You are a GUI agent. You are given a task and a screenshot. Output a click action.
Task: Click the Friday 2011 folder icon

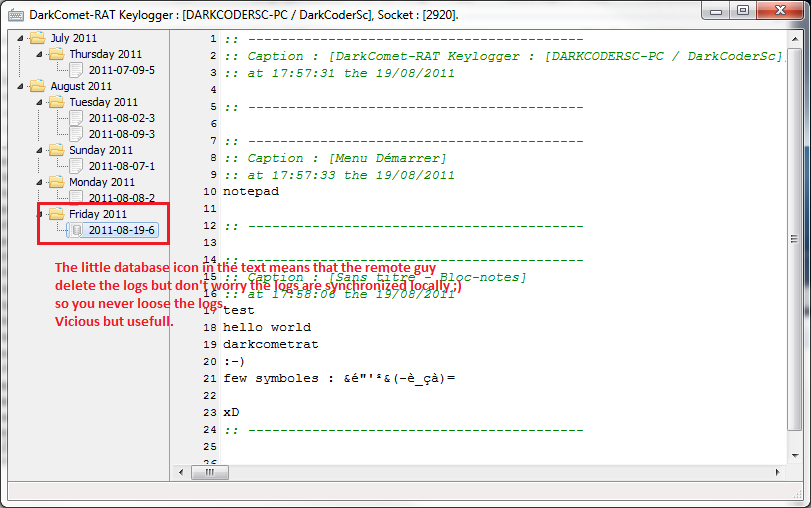(57, 214)
